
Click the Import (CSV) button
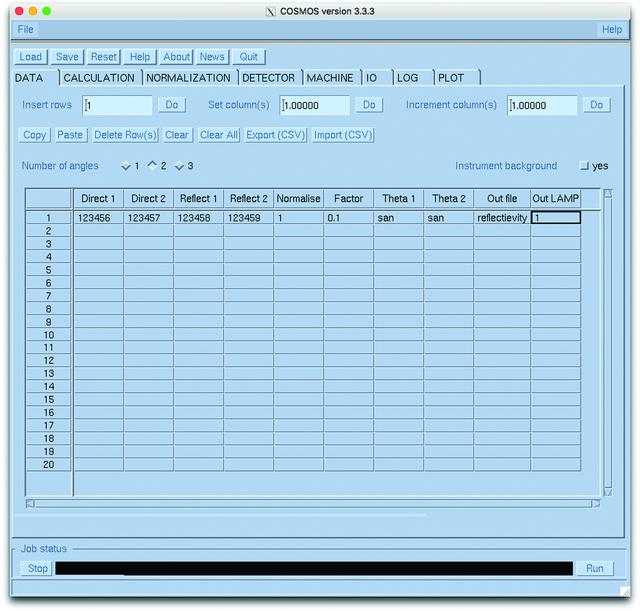(x=343, y=135)
